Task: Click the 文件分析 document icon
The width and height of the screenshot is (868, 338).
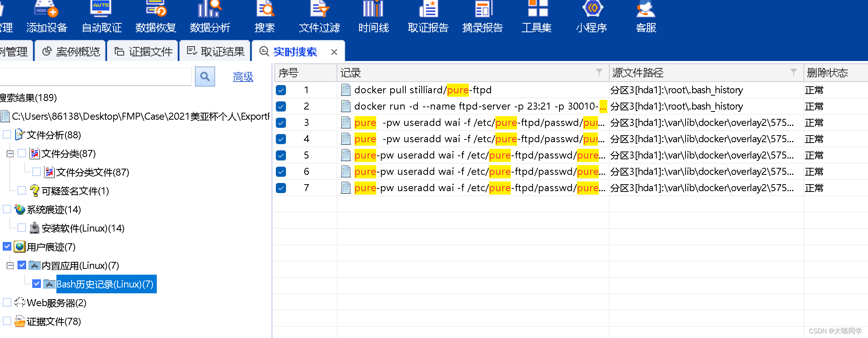Action: tap(19, 135)
